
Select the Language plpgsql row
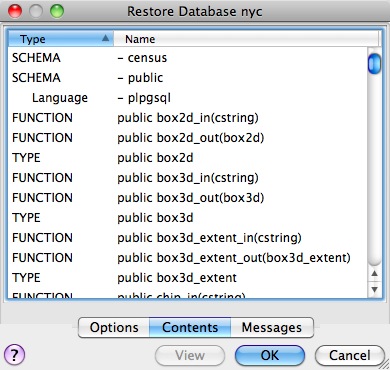coord(187,98)
